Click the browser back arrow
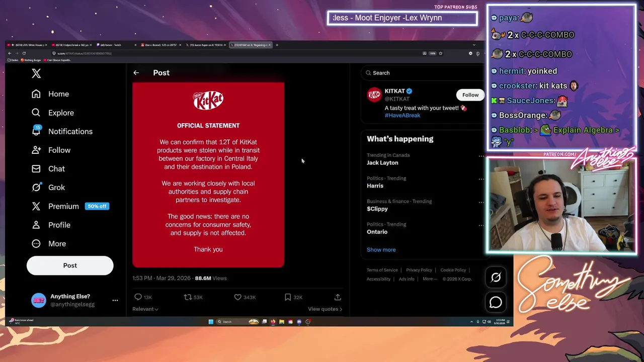Viewport: 644px width, 362px height. [x=10, y=53]
